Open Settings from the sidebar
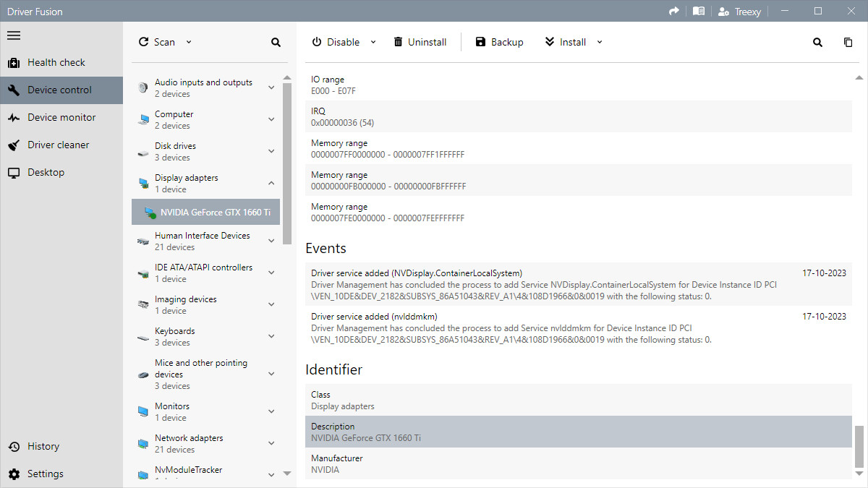Image resolution: width=868 pixels, height=488 pixels. [x=45, y=474]
